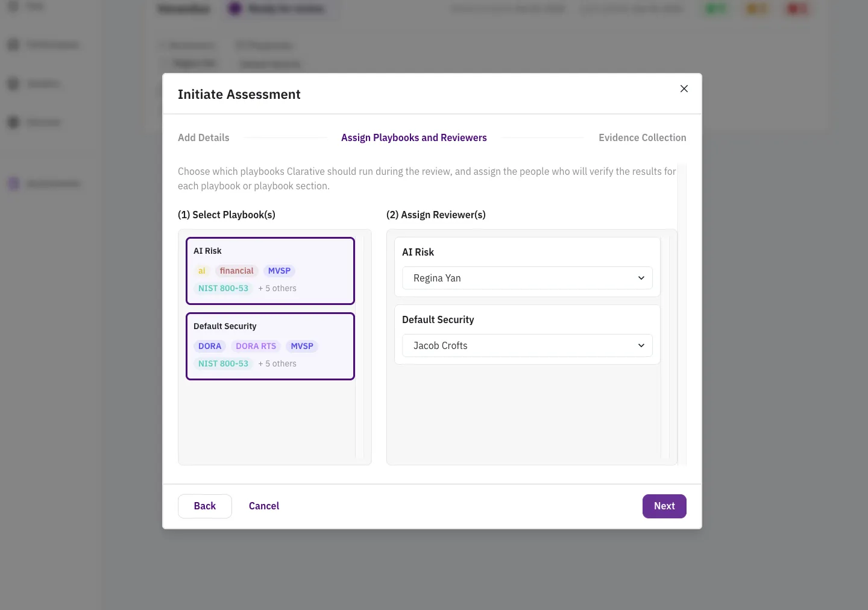Image resolution: width=868 pixels, height=610 pixels.
Task: Click the Cancel link
Action: pos(263,506)
